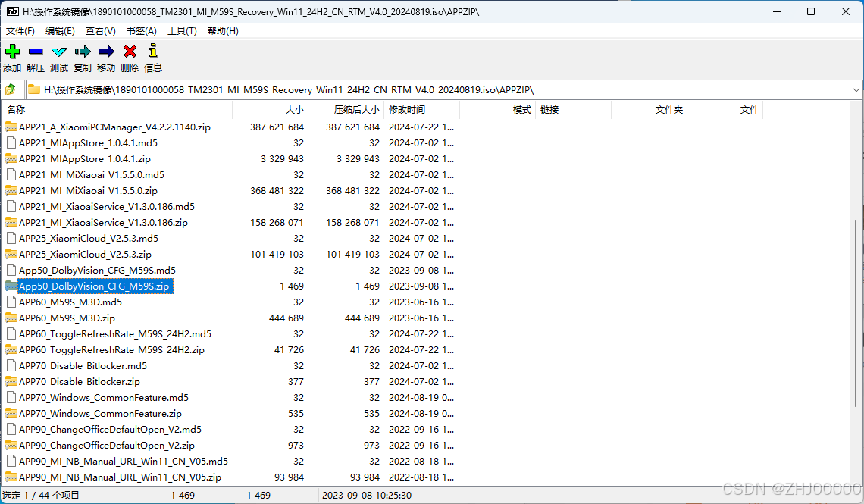Click size value 387 621 684 in 大小 column

pyautogui.click(x=277, y=127)
